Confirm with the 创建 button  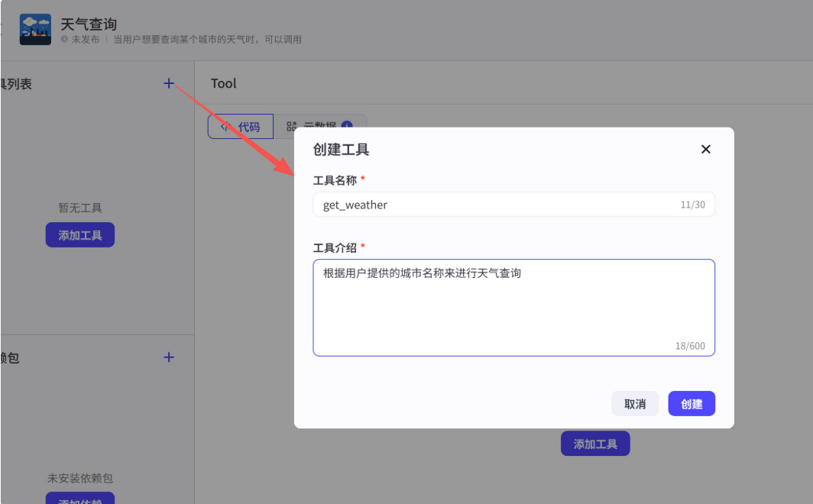[x=692, y=403]
